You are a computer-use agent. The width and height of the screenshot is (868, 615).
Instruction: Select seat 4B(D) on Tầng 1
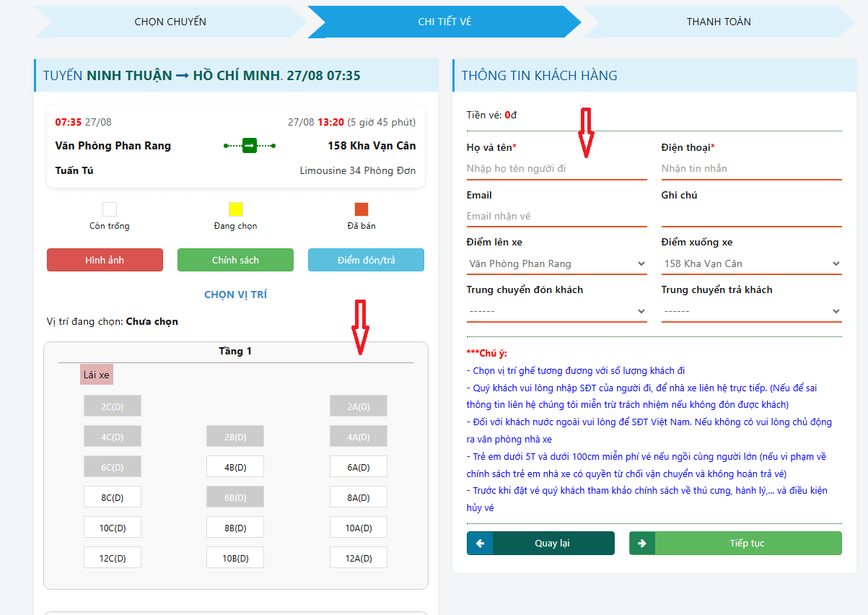click(235, 467)
